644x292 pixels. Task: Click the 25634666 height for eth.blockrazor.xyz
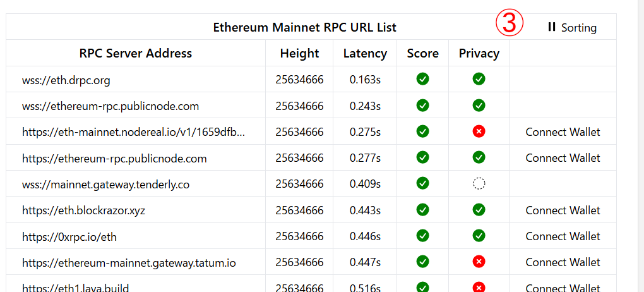299,210
